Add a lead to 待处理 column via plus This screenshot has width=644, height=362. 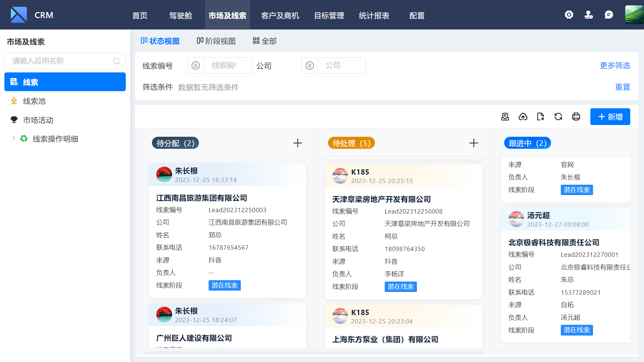point(474,143)
